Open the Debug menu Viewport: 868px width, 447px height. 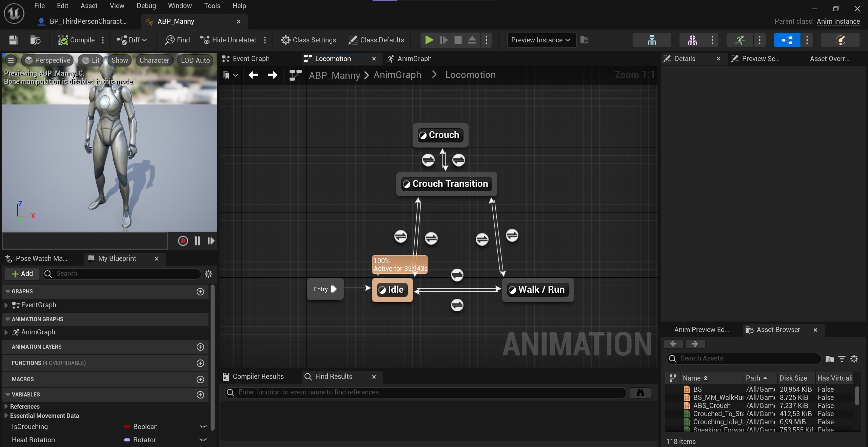(146, 6)
